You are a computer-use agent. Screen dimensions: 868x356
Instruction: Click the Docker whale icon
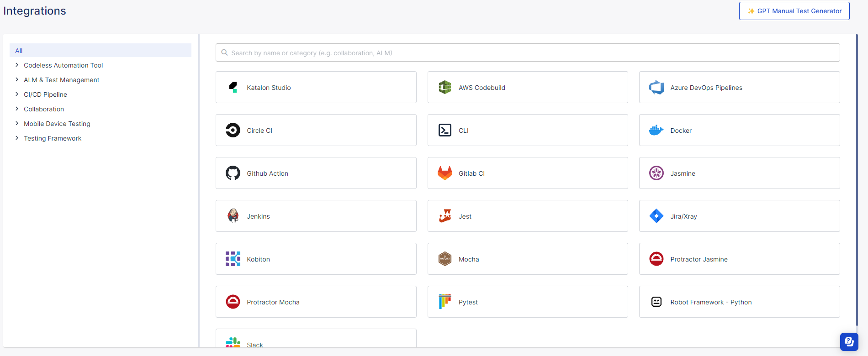pos(656,130)
